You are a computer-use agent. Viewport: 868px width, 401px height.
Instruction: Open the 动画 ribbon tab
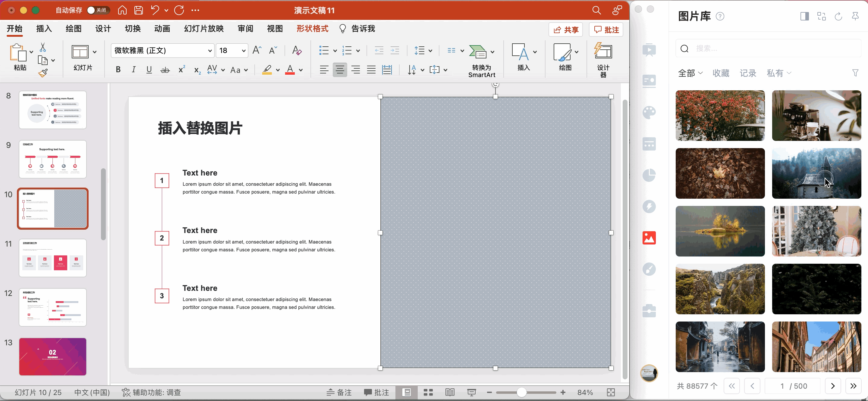[x=162, y=29]
